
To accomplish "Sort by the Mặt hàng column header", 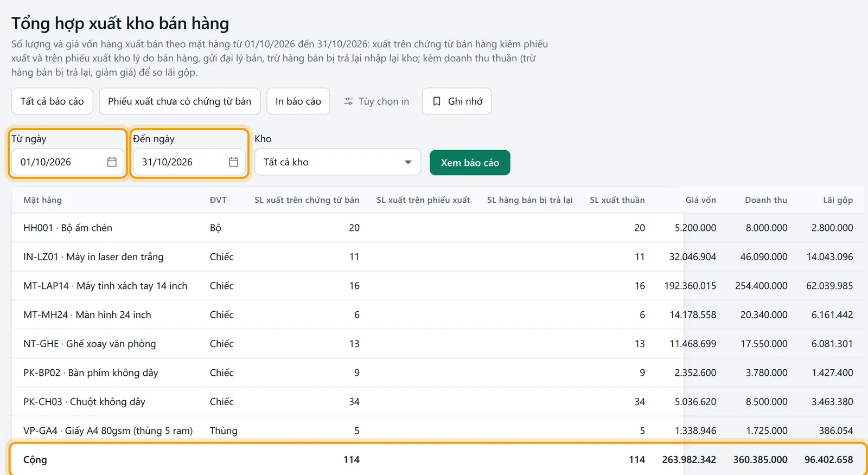I will [x=42, y=200].
